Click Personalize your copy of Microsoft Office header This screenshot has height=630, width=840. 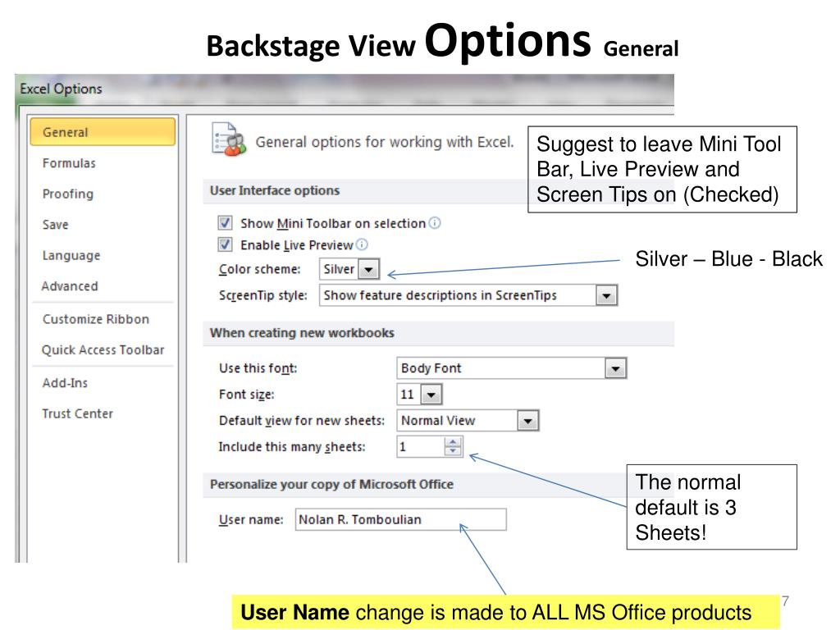tap(331, 484)
